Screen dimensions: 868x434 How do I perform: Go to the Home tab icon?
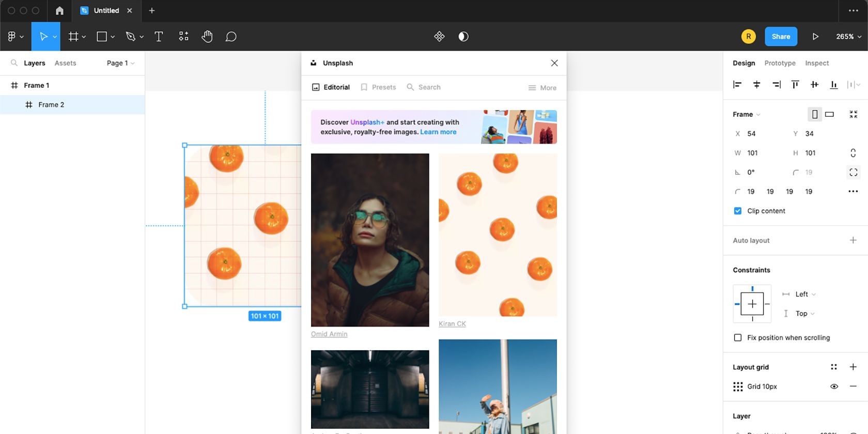point(59,10)
